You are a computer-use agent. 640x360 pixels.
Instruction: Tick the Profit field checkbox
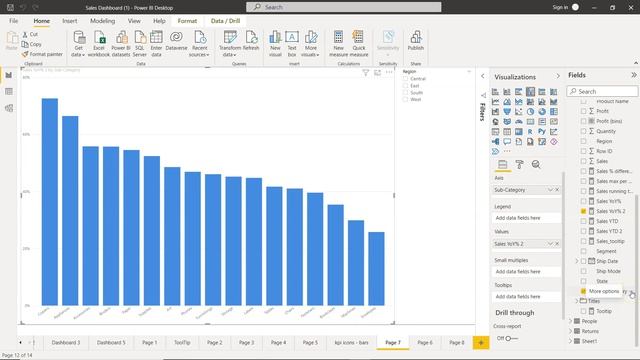tap(583, 111)
